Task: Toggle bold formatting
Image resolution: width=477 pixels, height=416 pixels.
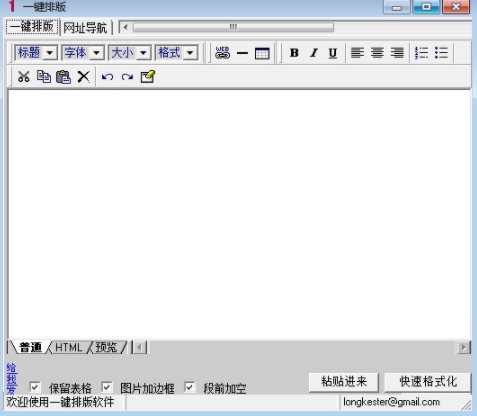Action: [x=294, y=53]
